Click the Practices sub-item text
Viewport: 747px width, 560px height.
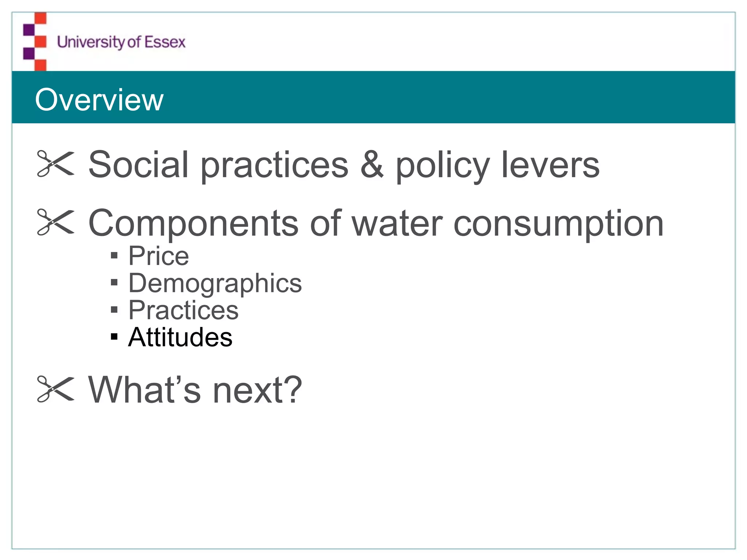click(183, 310)
